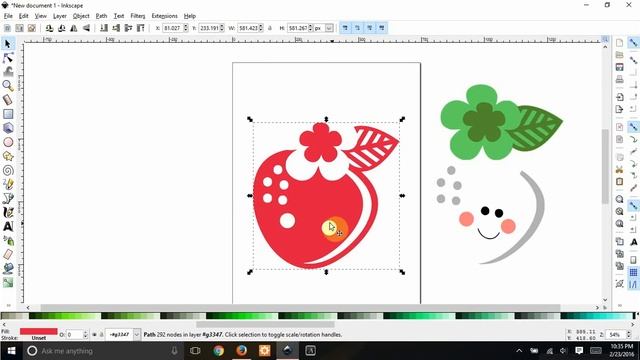Open the Edit menu
Screen dimensions: 640x360
[x=24, y=16]
